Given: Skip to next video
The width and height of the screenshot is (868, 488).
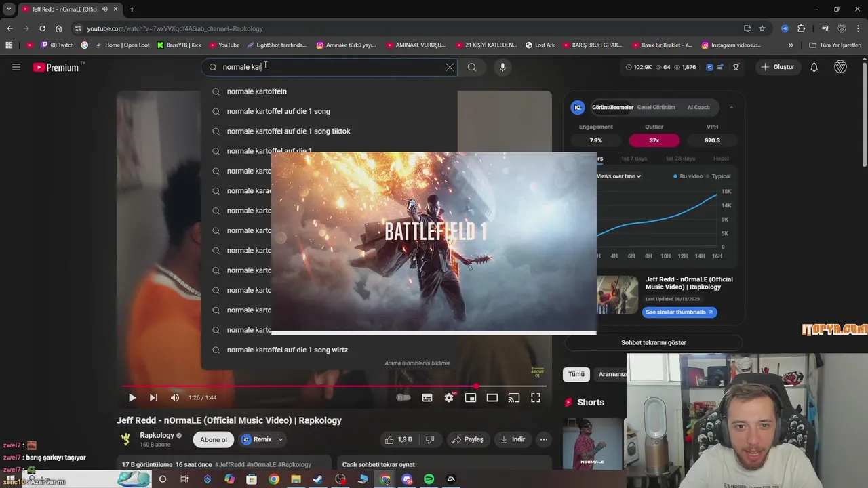Looking at the screenshot, I should 153,398.
